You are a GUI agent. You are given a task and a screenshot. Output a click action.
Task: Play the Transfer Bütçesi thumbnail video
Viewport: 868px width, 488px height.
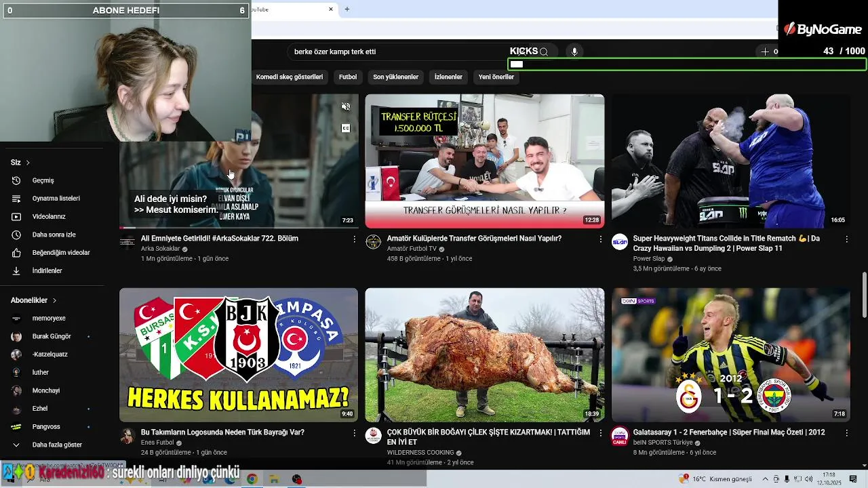click(485, 161)
